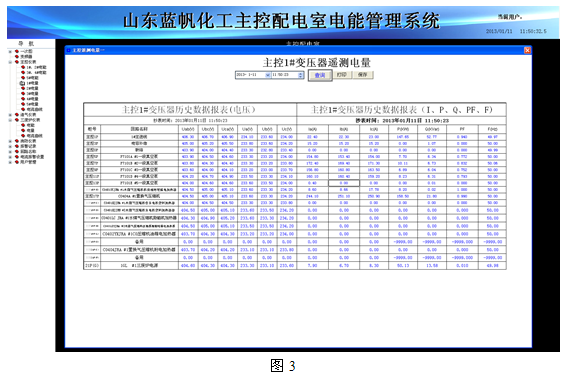The height and width of the screenshot is (374, 569).
Task: Click the red icon next to 电流报警设置
Action: (x=17, y=157)
